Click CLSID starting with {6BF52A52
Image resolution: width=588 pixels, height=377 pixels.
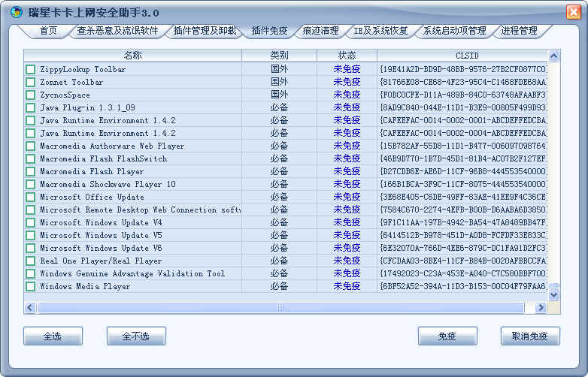click(463, 286)
